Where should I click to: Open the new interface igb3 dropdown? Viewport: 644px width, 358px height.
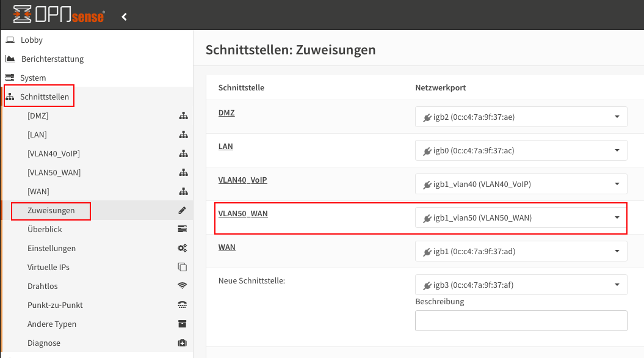(521, 285)
